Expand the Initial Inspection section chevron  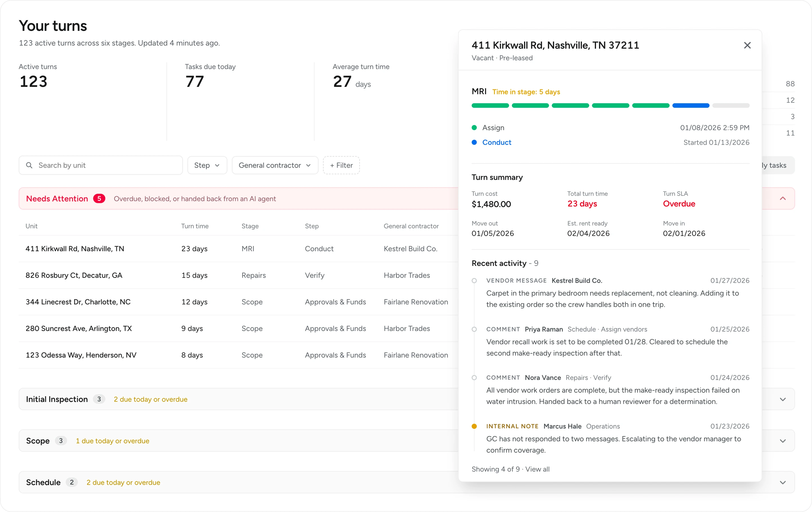point(783,399)
